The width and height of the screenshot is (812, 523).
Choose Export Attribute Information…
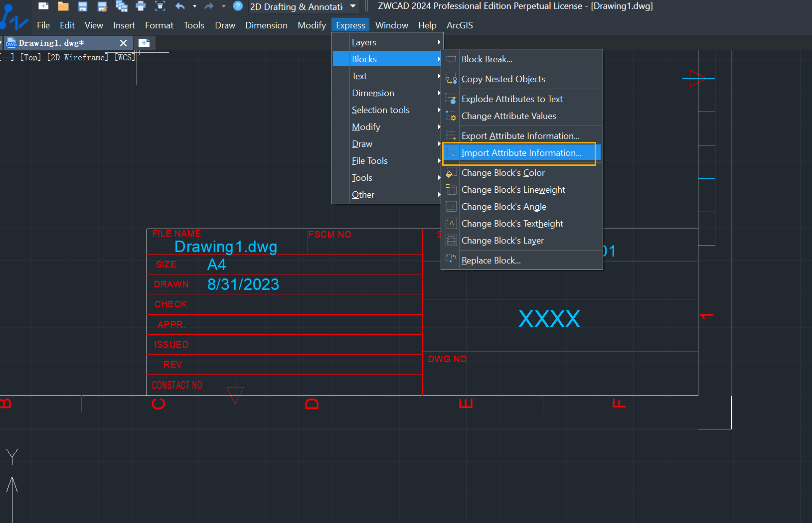tap(522, 136)
